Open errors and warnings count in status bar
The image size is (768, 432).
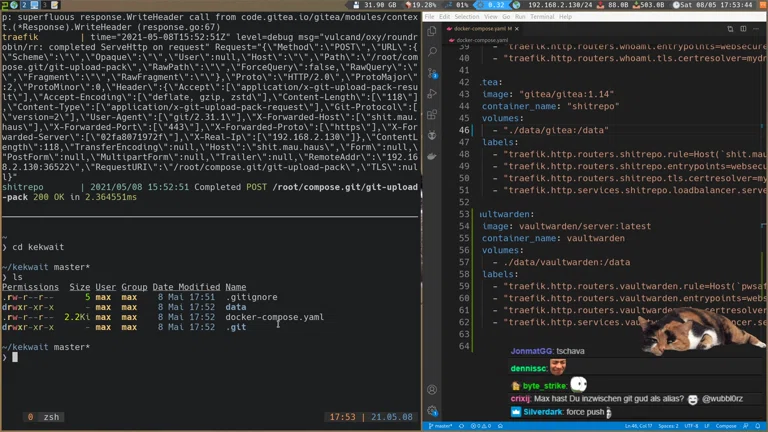point(481,426)
